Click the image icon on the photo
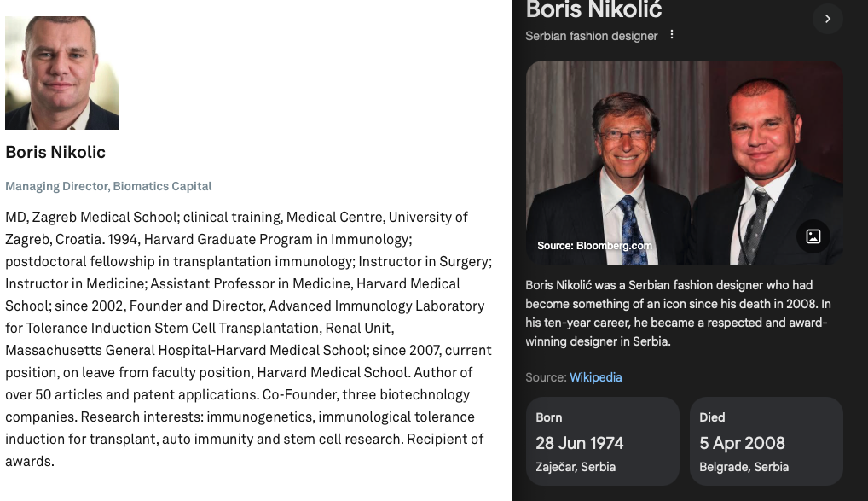This screenshot has width=868, height=501. [813, 236]
